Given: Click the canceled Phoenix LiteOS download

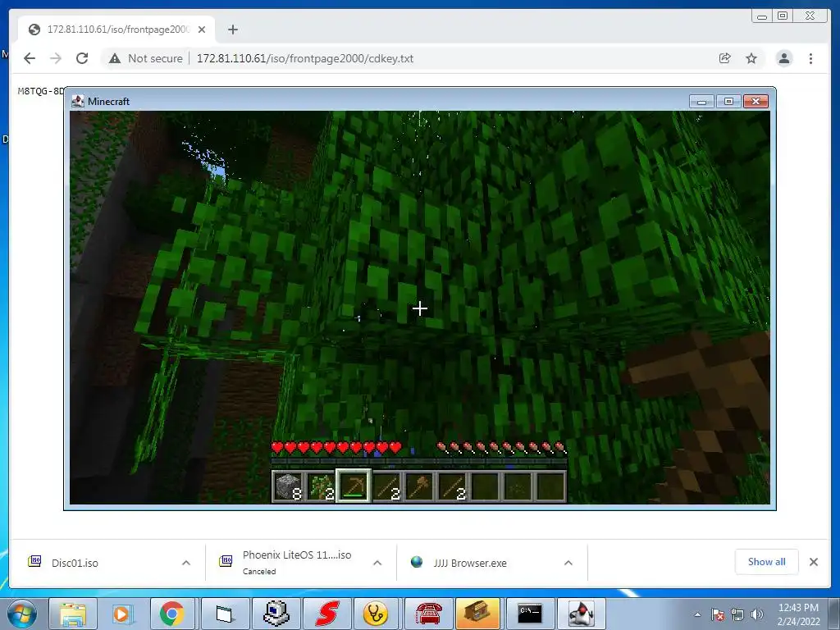Looking at the screenshot, I should [x=296, y=562].
